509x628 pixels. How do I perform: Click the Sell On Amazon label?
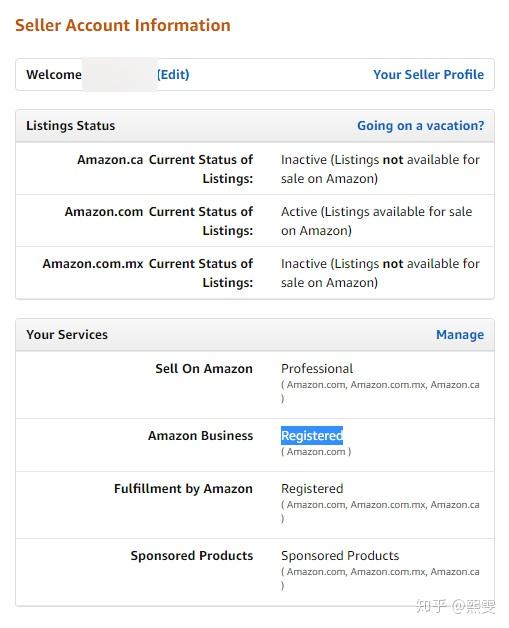(x=204, y=368)
